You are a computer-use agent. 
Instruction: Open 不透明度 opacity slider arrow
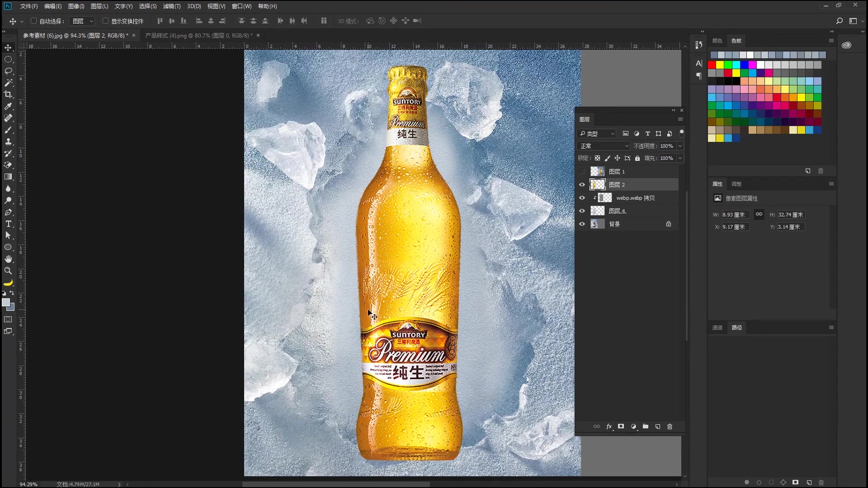[x=680, y=146]
